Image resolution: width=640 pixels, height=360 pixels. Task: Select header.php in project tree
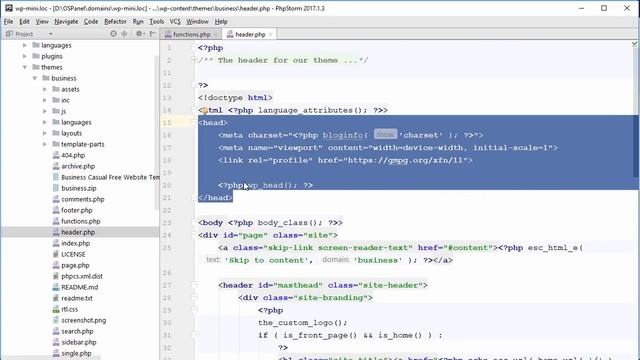(78, 233)
